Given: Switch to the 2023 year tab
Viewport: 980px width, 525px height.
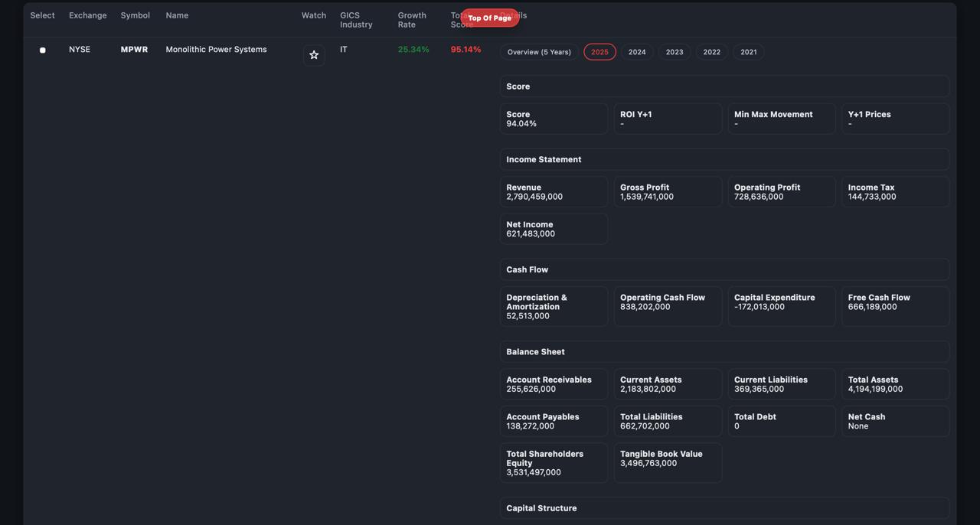Looking at the screenshot, I should tap(675, 52).
